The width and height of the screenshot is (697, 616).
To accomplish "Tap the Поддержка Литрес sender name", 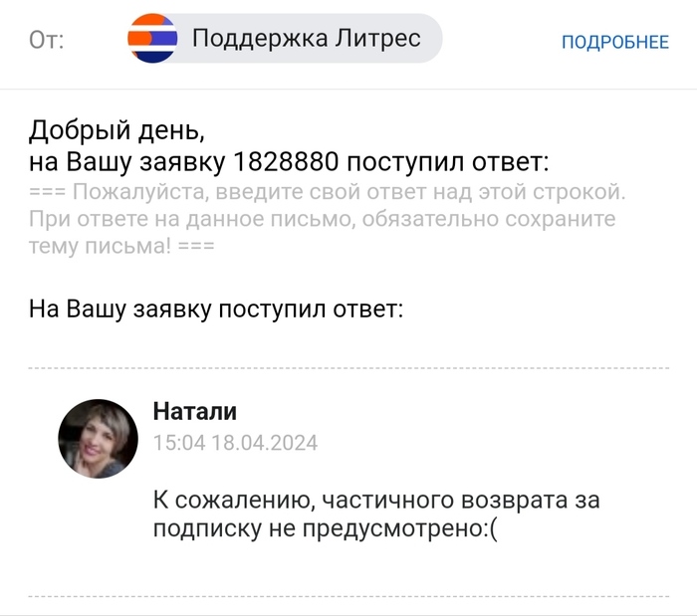I will (x=306, y=39).
